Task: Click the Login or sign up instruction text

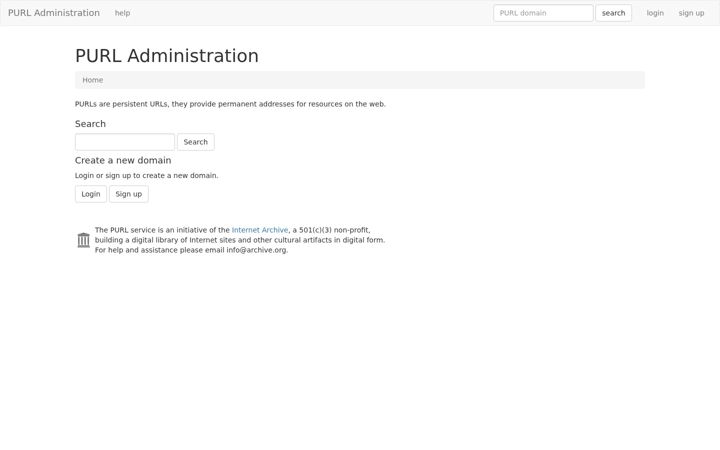Action: click(146, 175)
